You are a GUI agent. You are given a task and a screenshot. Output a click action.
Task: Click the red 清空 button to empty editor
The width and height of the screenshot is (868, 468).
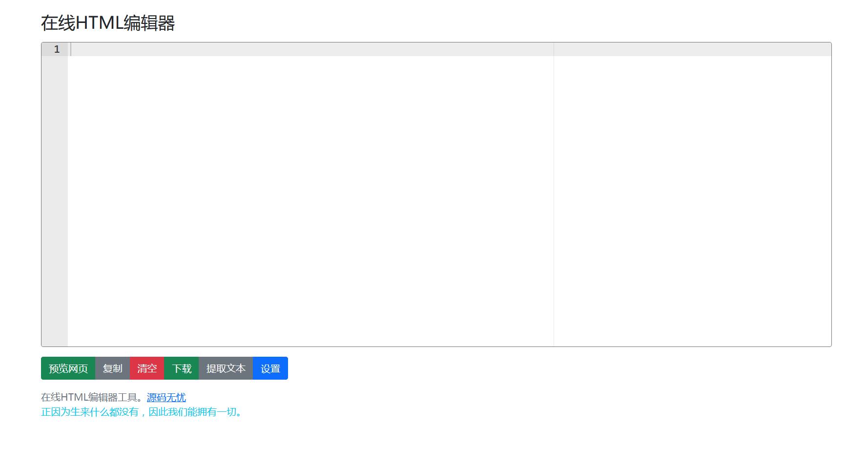click(146, 368)
